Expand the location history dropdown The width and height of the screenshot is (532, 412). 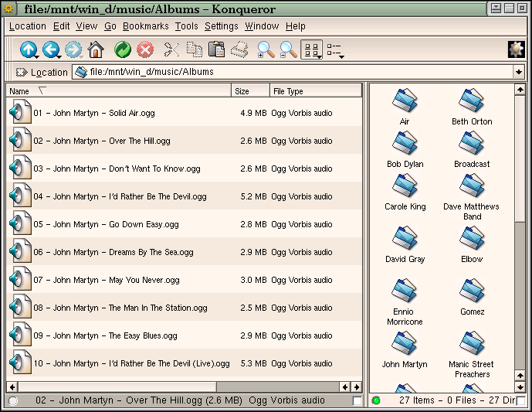click(518, 72)
